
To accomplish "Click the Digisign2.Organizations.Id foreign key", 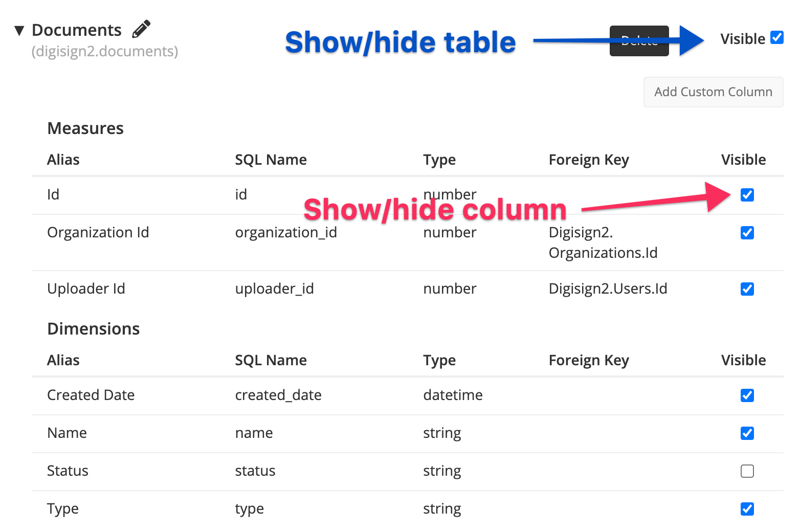I will coord(603,243).
